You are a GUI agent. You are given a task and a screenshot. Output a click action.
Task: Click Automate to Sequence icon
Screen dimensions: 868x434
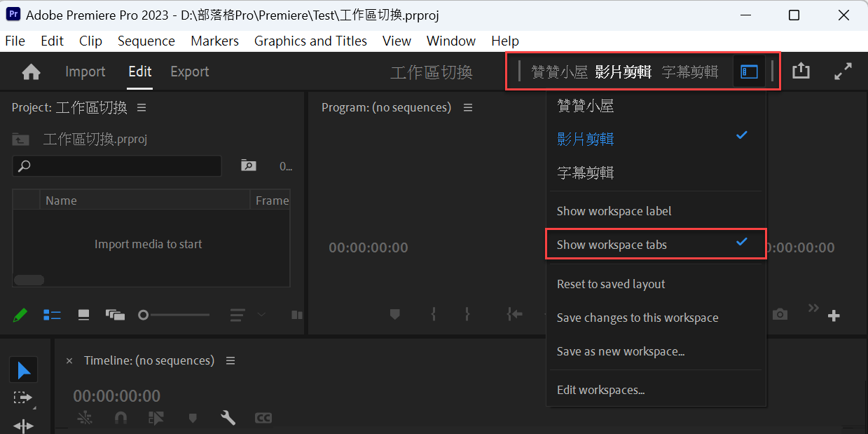click(x=296, y=315)
